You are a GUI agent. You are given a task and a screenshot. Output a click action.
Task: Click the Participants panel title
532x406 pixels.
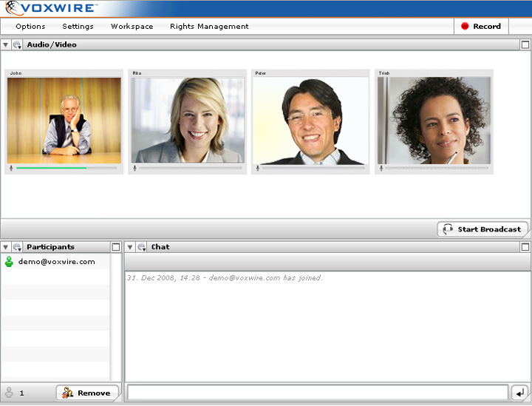(x=50, y=247)
